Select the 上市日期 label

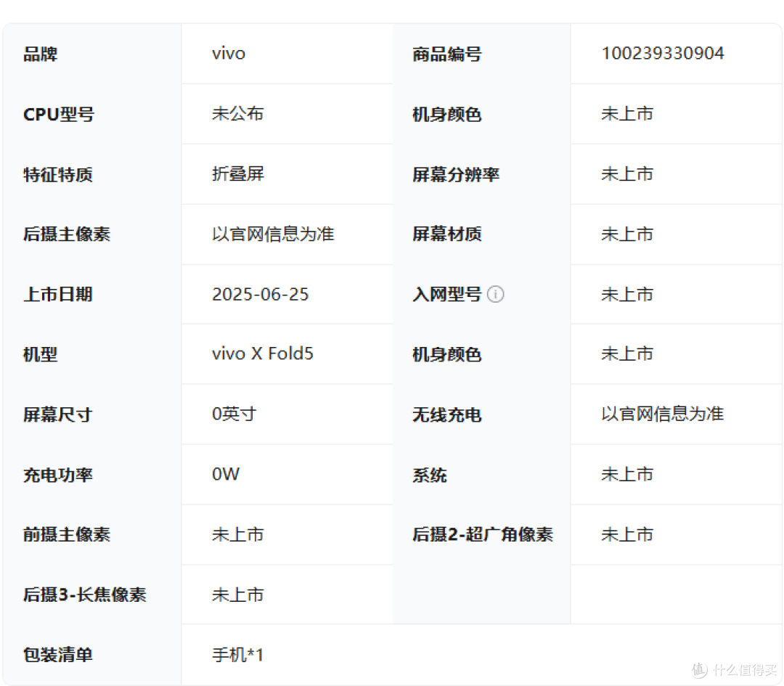[x=57, y=294]
